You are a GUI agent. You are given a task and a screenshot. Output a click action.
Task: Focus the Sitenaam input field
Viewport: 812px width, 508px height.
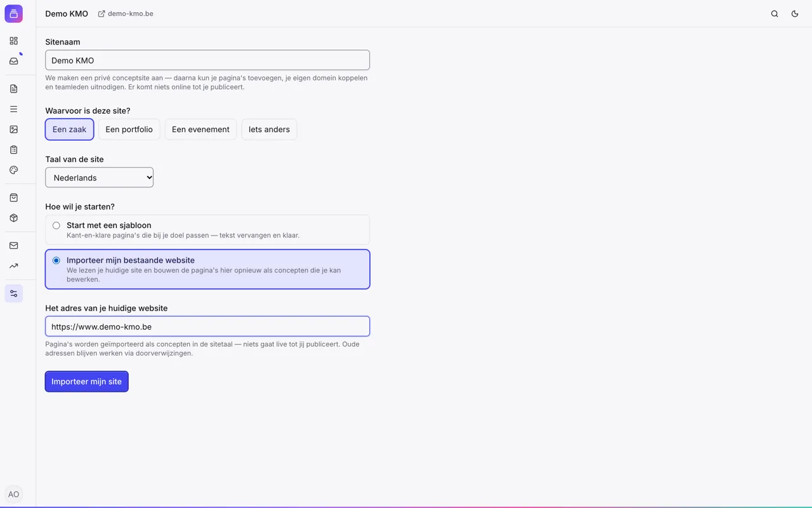point(207,60)
